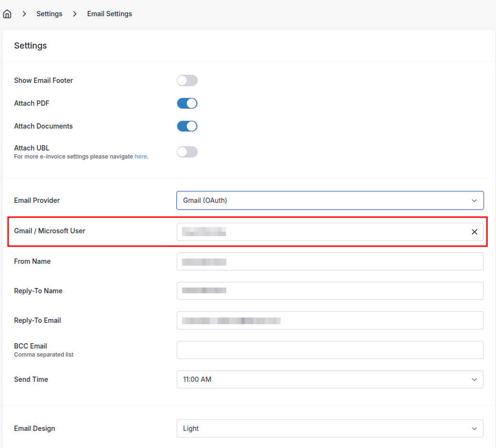Click the Email Design dropdown chevron

[x=474, y=428]
